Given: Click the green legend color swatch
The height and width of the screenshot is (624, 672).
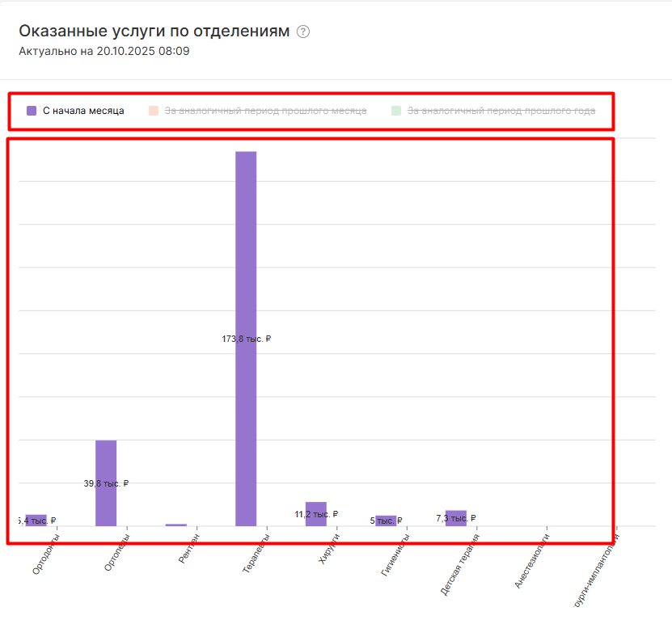Looking at the screenshot, I should coord(396,111).
